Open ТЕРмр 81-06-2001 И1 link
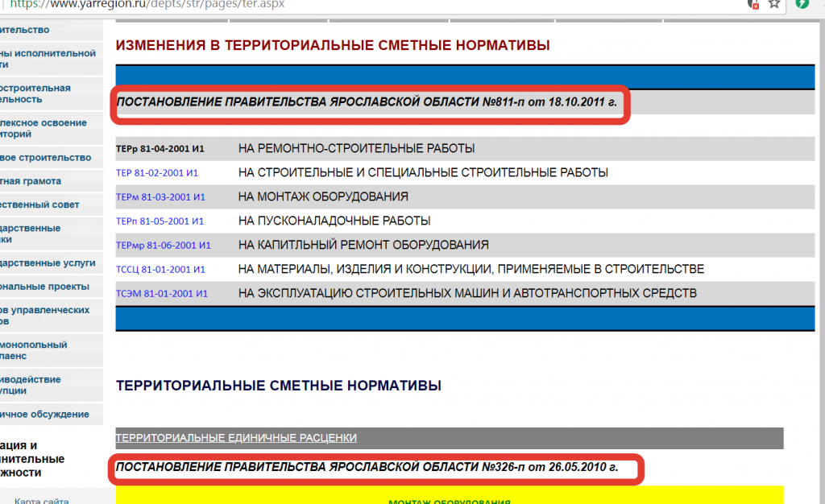825x504 pixels. [163, 246]
